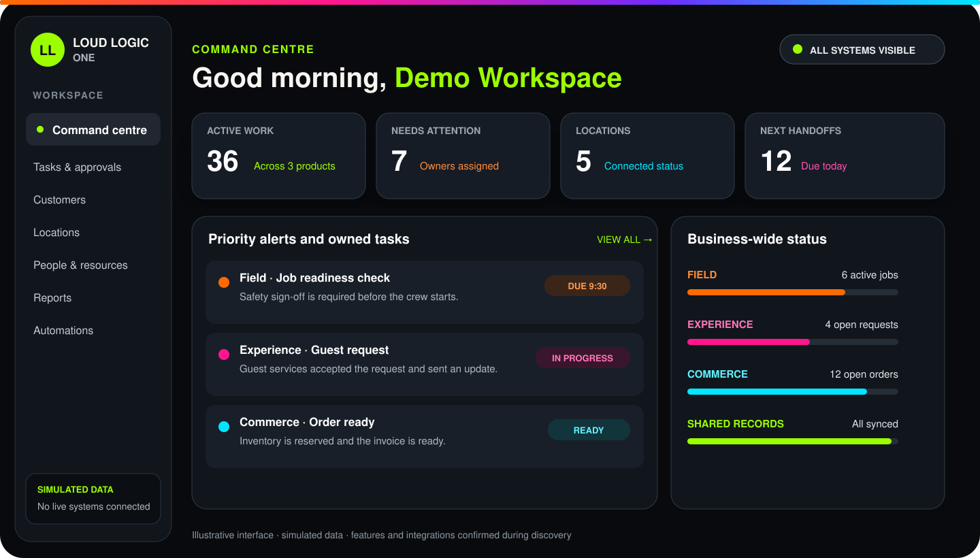Viewport: 980px width, 558px height.
Task: Click the Business-wide status heading
Action: pos(757,239)
